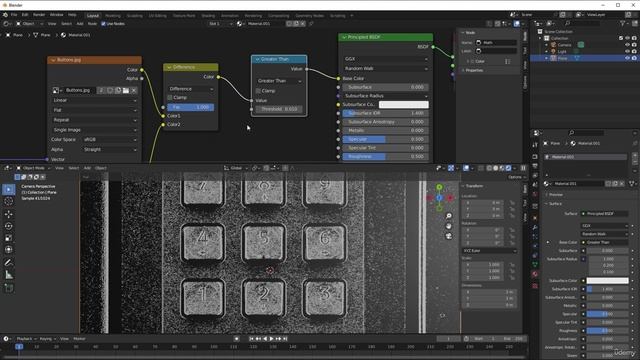640x360 pixels.
Task: Click the red X axis gizmo ball
Action: tap(450, 198)
